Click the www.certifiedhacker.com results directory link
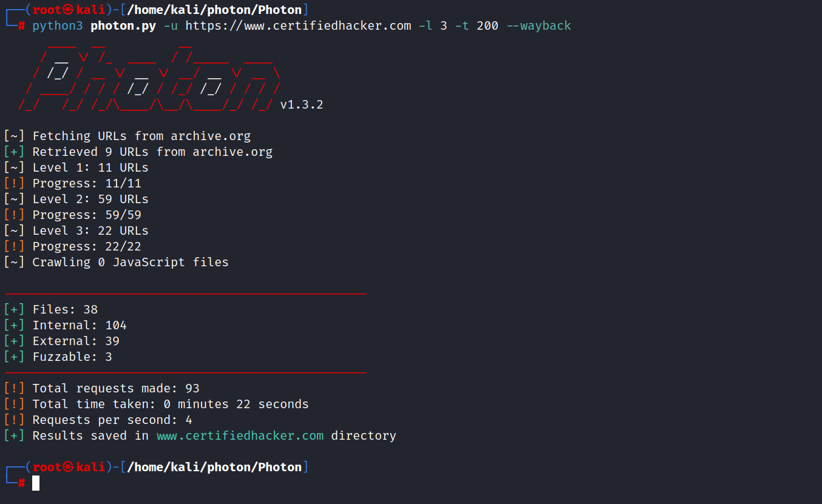The width and height of the screenshot is (822, 504). click(240, 435)
